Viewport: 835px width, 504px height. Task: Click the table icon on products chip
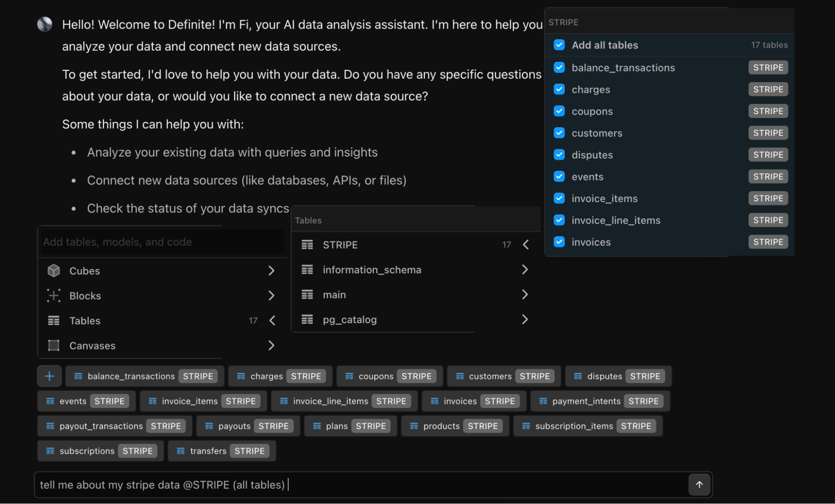414,426
